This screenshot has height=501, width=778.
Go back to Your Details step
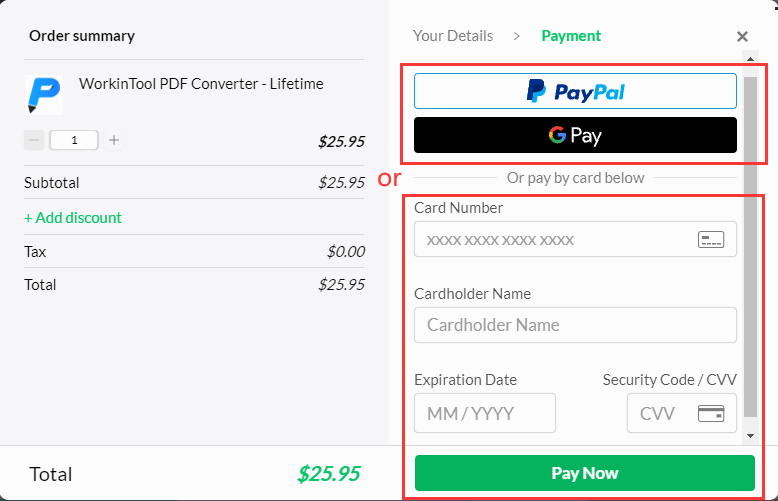453,36
